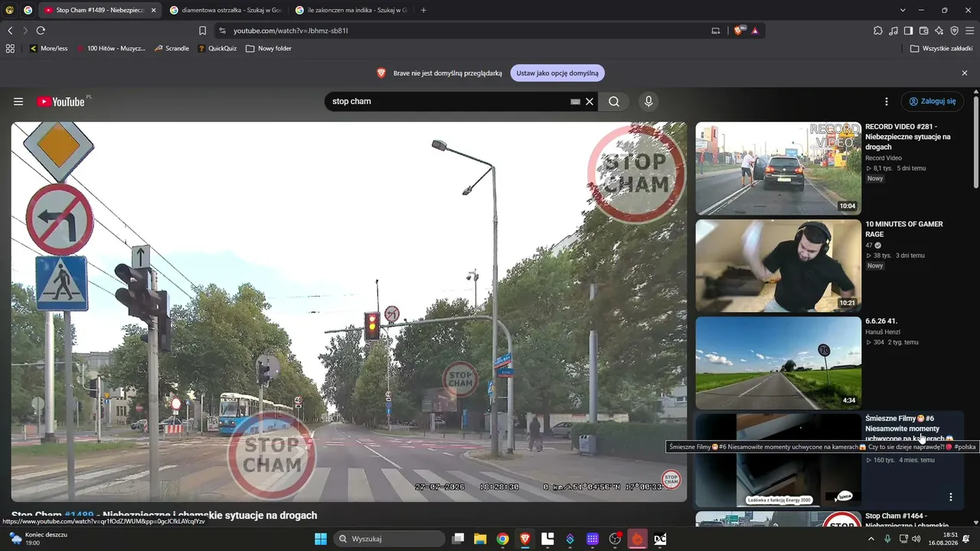Open the 10 MINUTES OF GAMER RAGE title
Screen dimensions: 980x551
[x=904, y=229]
